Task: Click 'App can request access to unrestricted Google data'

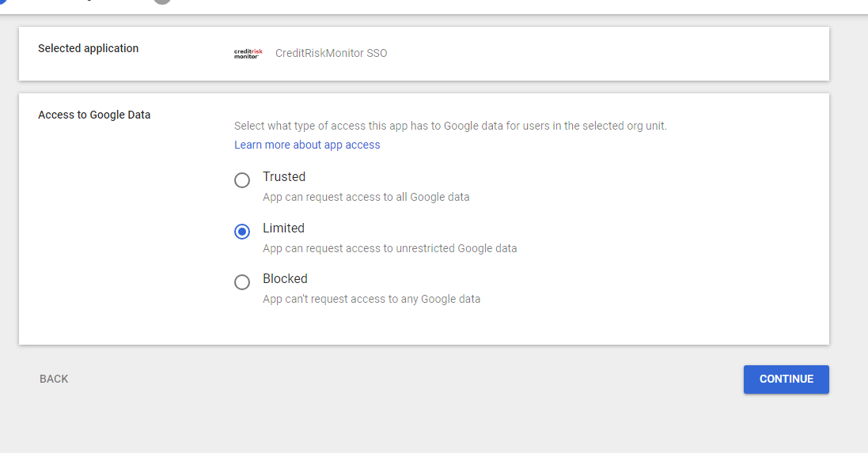Action: pyautogui.click(x=389, y=248)
